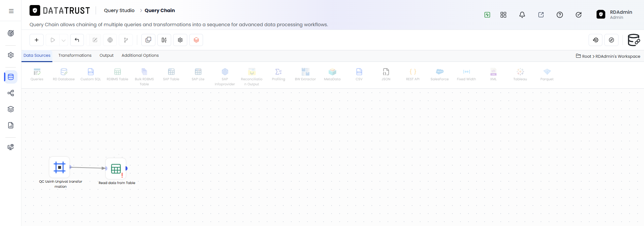Click the add new plus button
Viewport: 644px width, 226px height.
tap(37, 40)
